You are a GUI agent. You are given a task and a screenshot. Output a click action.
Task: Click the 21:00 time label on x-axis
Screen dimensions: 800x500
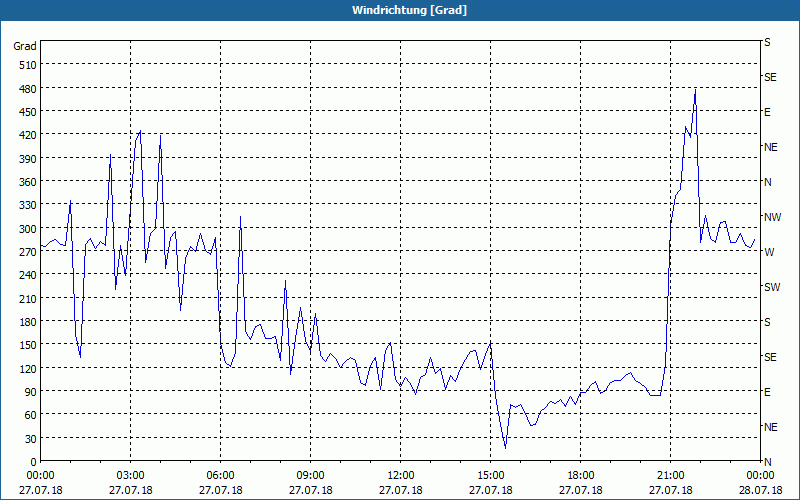pyautogui.click(x=670, y=476)
